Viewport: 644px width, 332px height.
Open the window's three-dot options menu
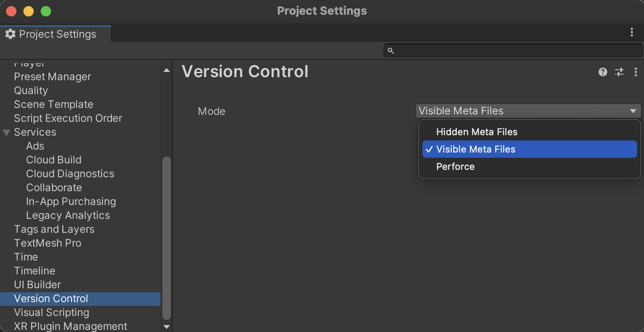point(632,32)
